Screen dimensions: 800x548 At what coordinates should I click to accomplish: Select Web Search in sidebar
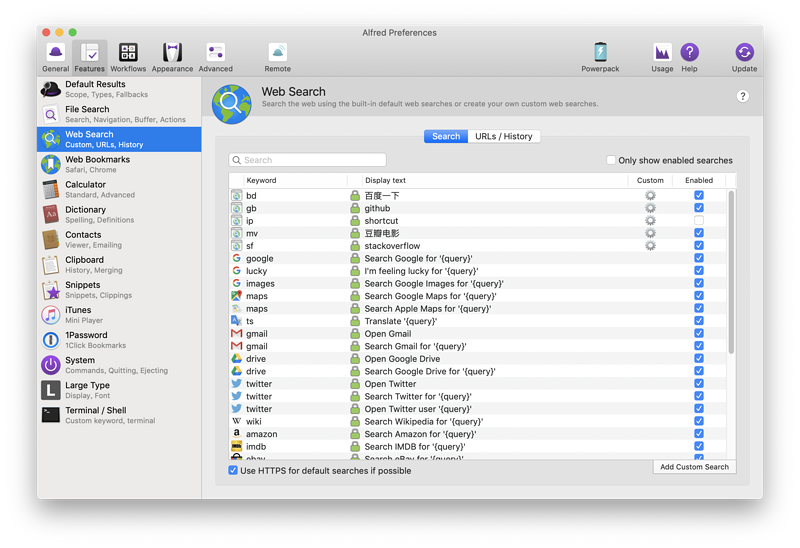119,139
